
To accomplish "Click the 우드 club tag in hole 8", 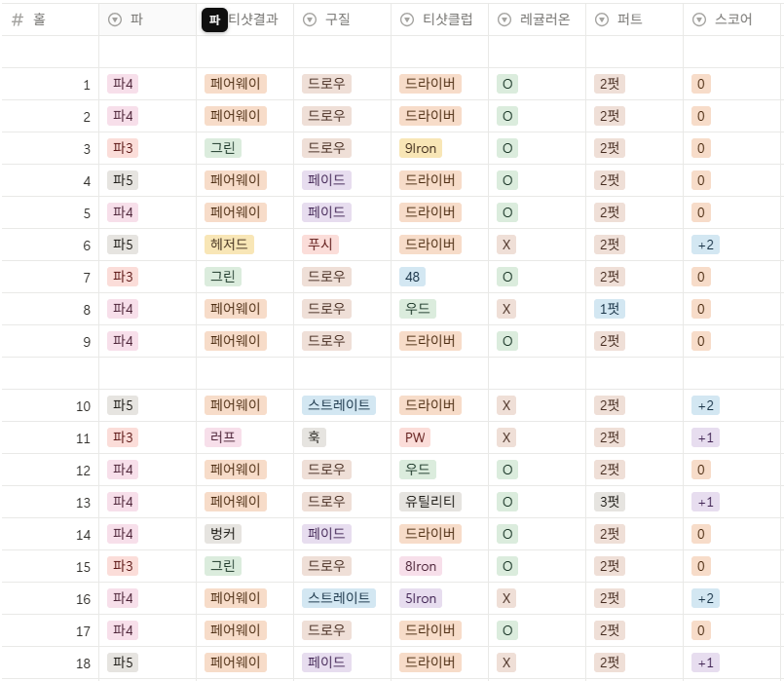I will point(418,309).
